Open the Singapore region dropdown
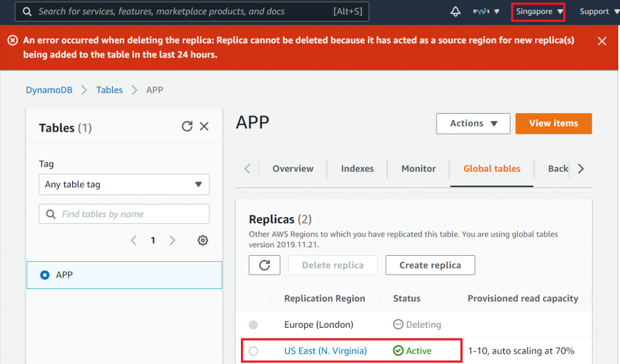The width and height of the screenshot is (620, 364). pos(539,11)
